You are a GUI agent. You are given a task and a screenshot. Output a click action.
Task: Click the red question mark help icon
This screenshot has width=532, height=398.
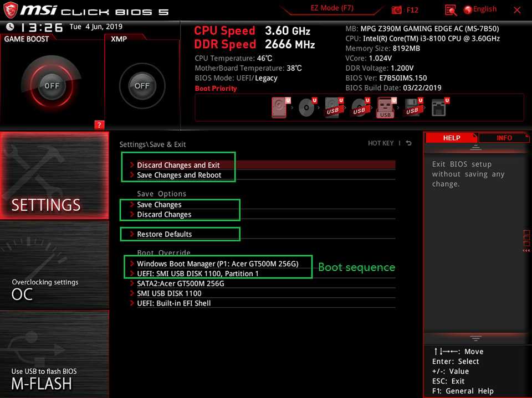pyautogui.click(x=99, y=125)
